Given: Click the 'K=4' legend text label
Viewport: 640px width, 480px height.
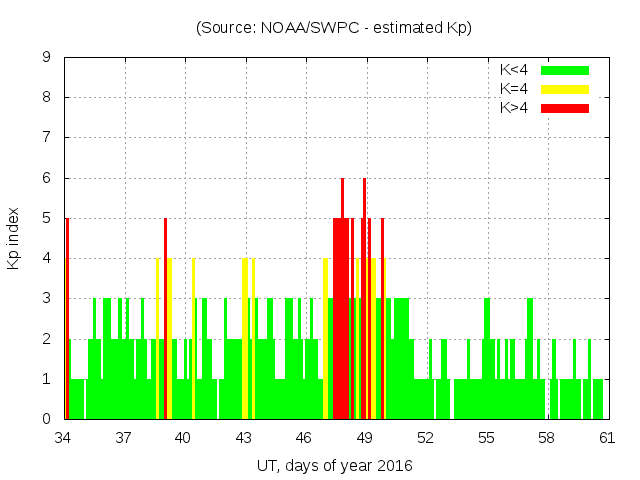Looking at the screenshot, I should [x=514, y=89].
